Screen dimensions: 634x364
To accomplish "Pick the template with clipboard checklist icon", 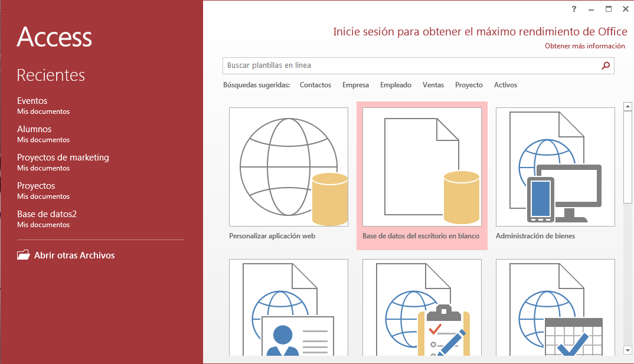I will (x=422, y=308).
